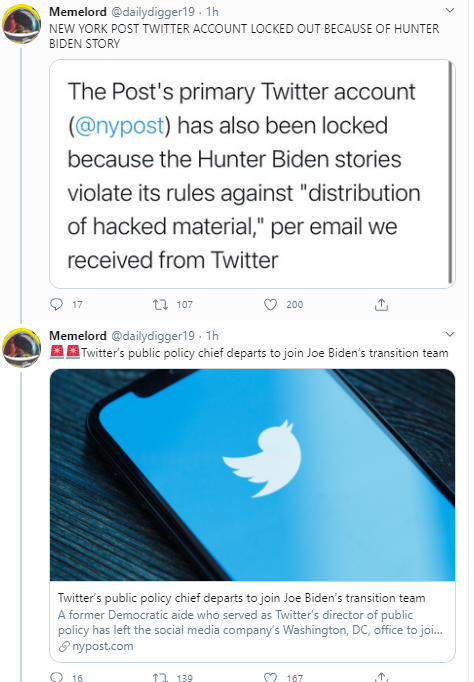Viewport: 474px width, 682px height.
Task: Open the Twitter phone article image
Action: pos(253,475)
